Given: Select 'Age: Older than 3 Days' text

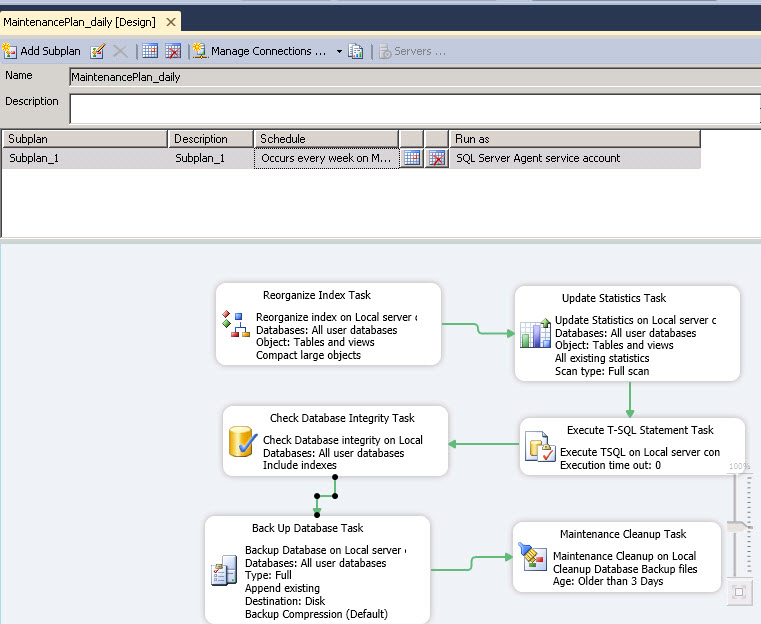Looking at the screenshot, I should click(608, 581).
